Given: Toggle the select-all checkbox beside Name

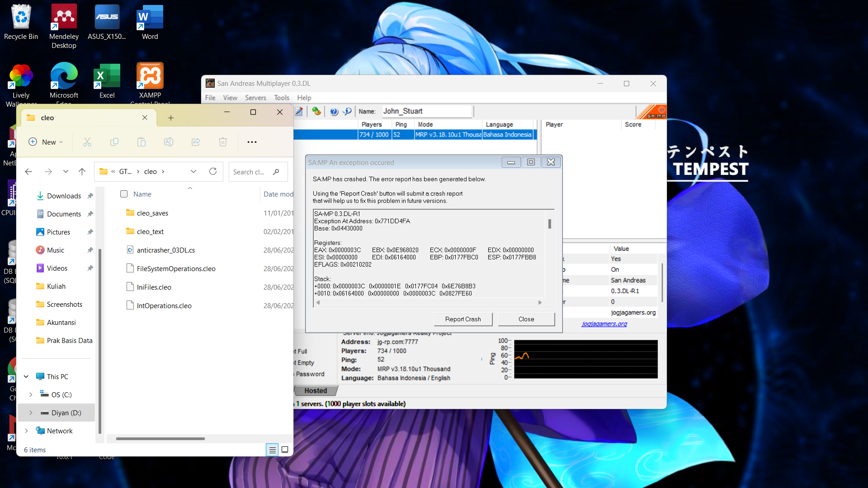Looking at the screenshot, I should (124, 194).
